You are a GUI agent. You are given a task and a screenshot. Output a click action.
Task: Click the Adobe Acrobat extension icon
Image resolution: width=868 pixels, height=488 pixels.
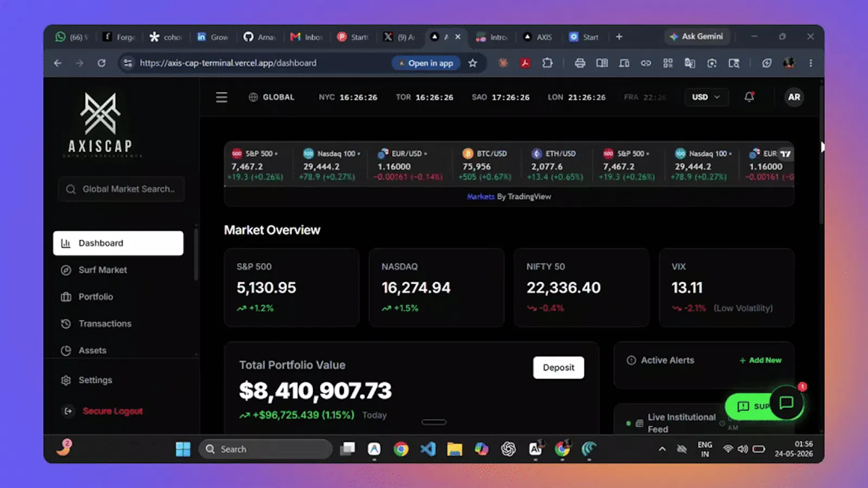[525, 63]
